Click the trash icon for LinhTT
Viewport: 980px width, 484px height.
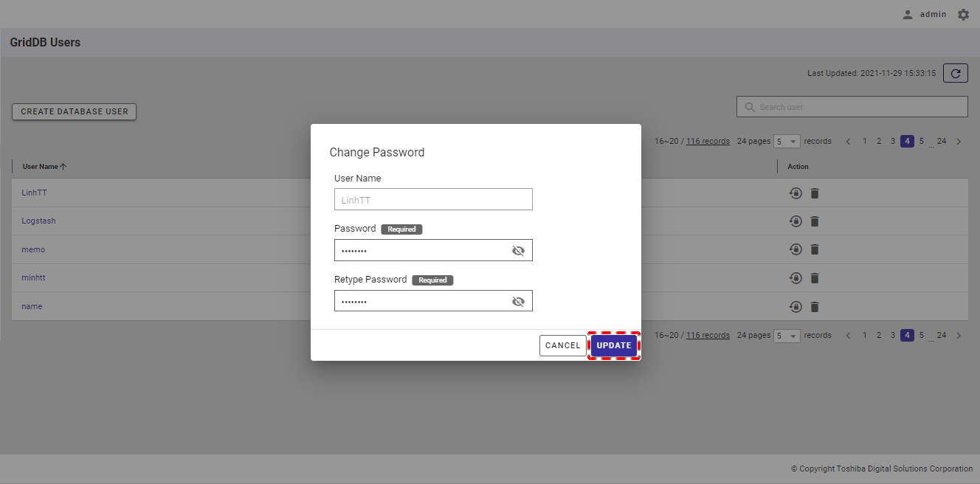(x=815, y=193)
